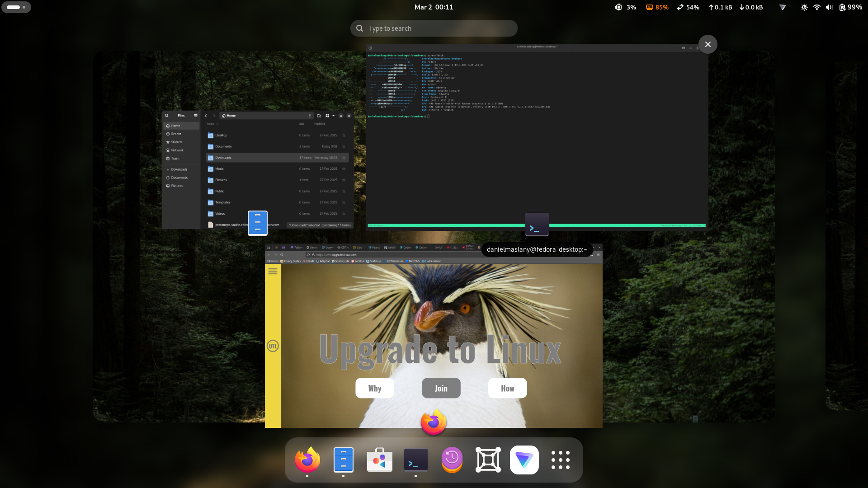Viewport: 868px width, 488px height.
Task: Click the Type to search field
Action: (434, 28)
